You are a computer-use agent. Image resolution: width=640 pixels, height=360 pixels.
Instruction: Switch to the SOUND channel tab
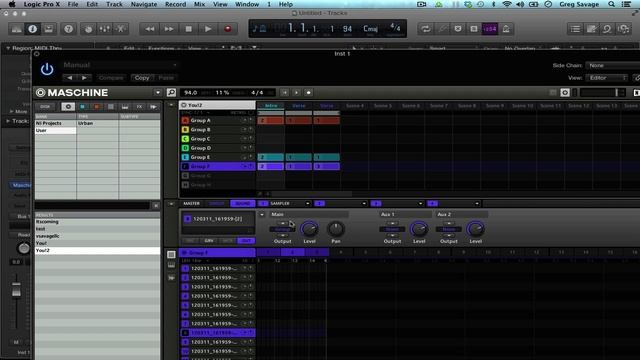tap(242, 203)
